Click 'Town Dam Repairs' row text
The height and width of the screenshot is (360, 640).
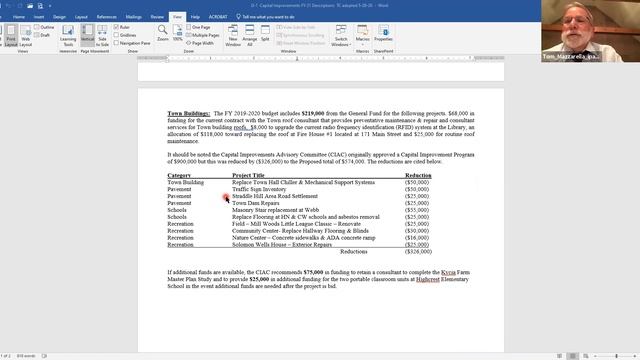pos(256,203)
